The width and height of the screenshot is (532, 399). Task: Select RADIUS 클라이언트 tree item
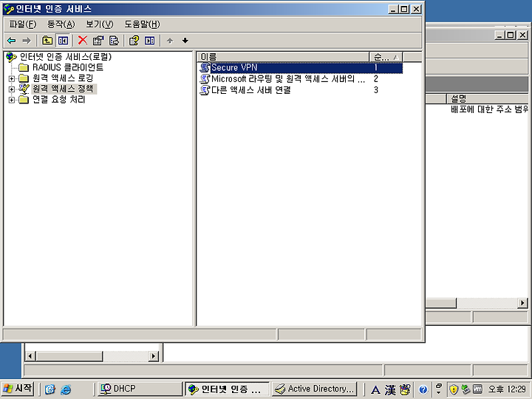[x=68, y=67]
